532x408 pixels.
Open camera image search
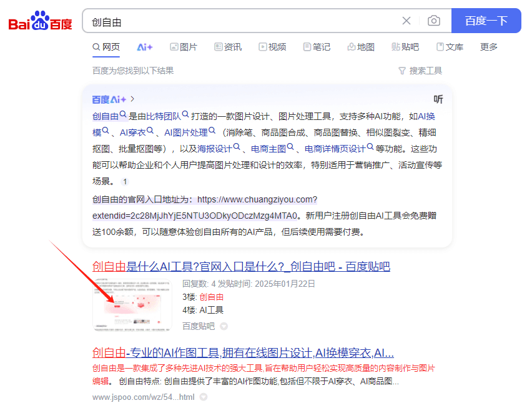click(433, 21)
